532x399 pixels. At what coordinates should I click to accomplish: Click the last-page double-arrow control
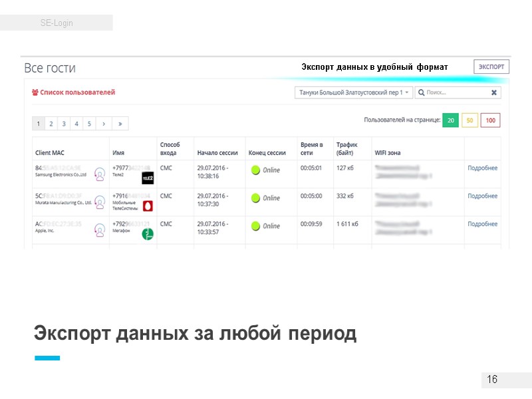tap(119, 123)
